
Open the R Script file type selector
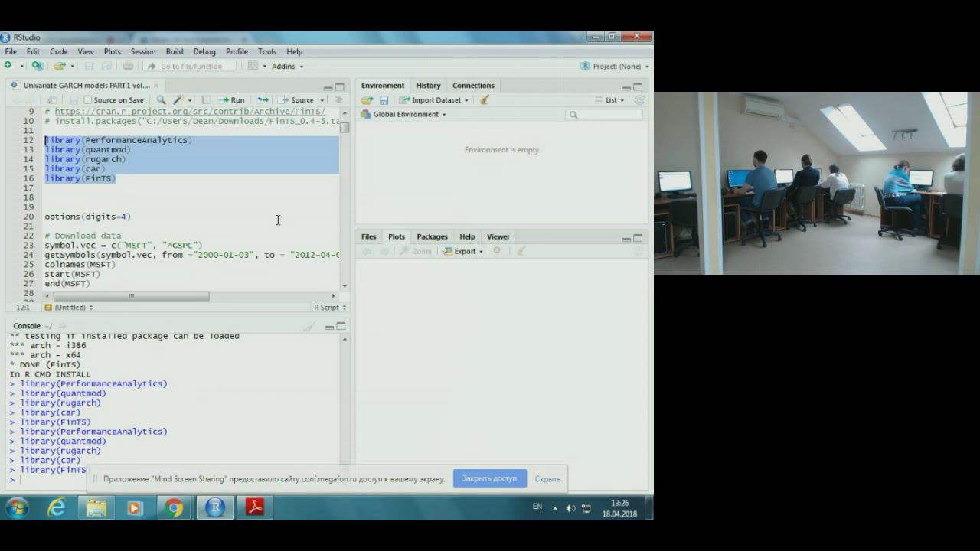point(330,308)
